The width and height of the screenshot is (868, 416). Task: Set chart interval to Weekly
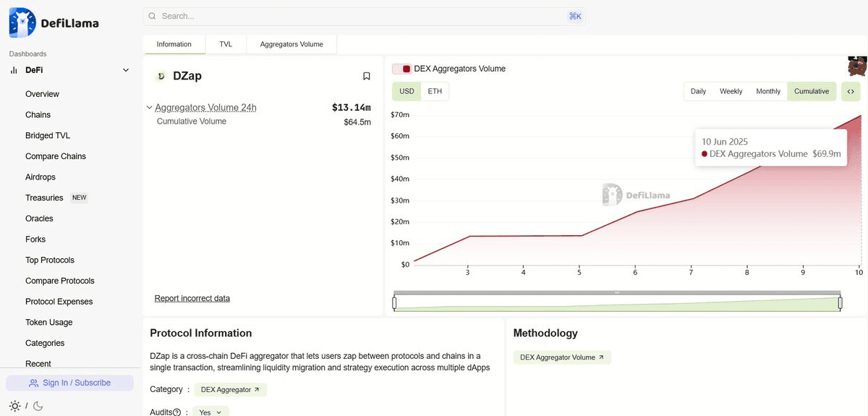point(731,91)
